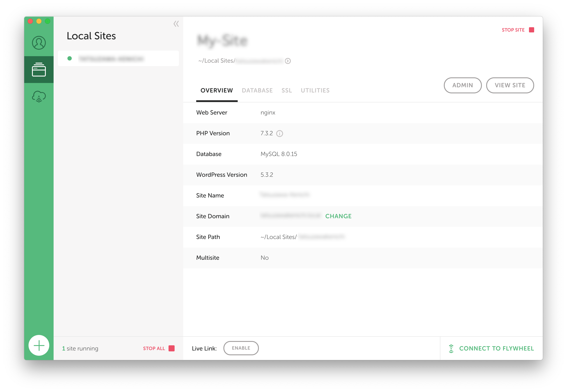Select the Overview tab
The width and height of the screenshot is (567, 392).
point(217,90)
